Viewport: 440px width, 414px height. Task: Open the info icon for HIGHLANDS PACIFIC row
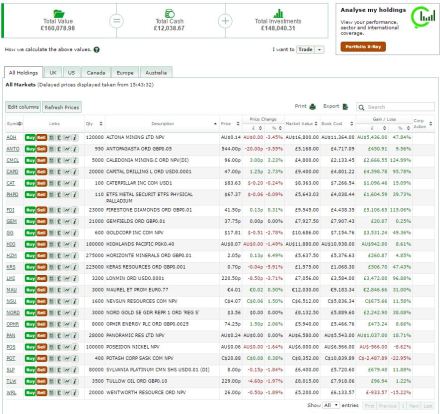pyautogui.click(x=75, y=244)
